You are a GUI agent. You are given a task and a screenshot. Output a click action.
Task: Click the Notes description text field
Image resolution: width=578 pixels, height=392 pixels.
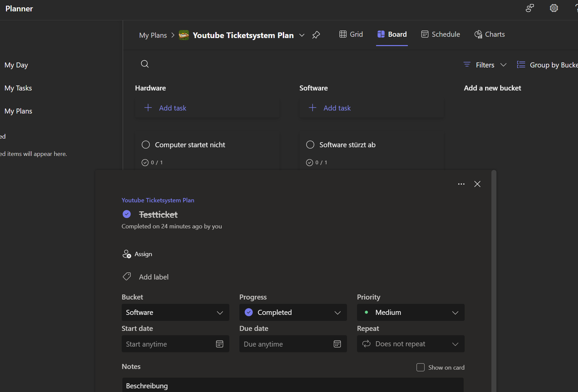tap(293, 386)
